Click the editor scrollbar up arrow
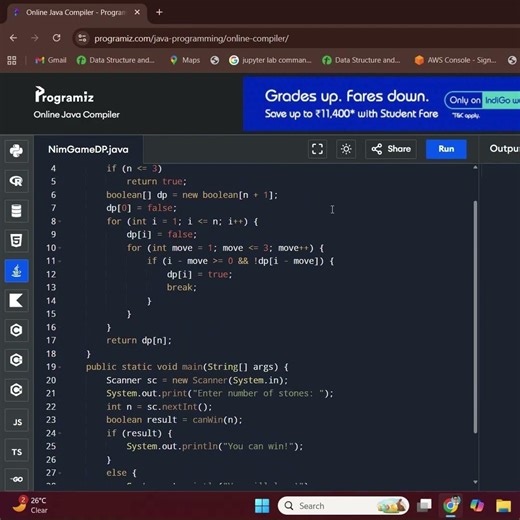 coord(475,167)
